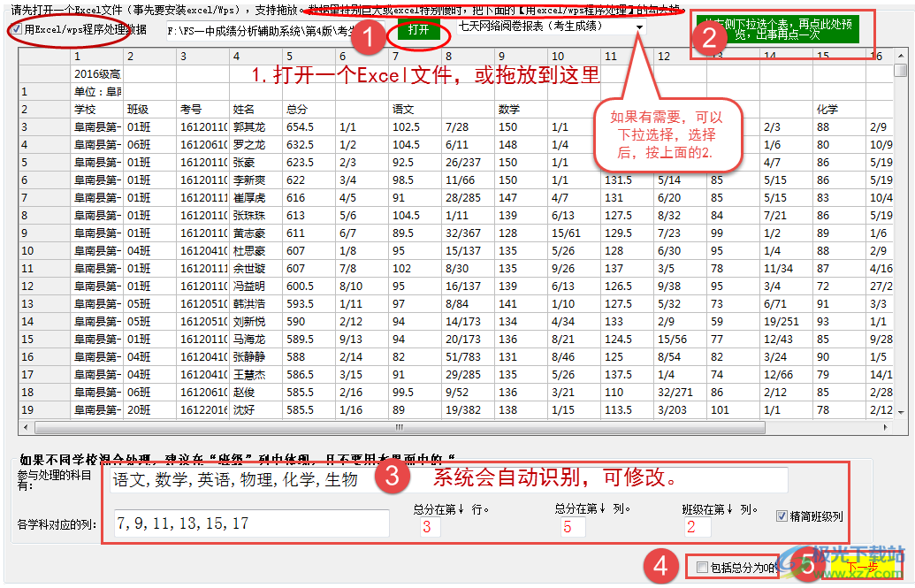Edit the 各学科对应的列 columns field

pos(251,523)
